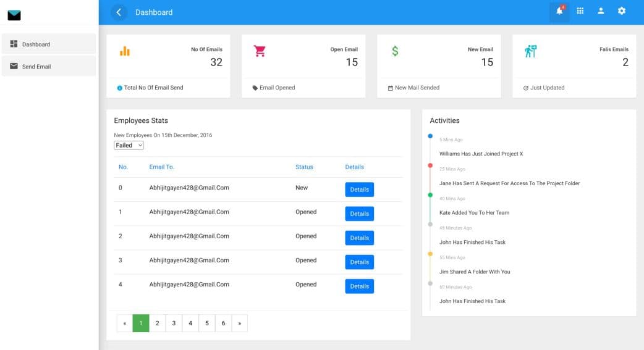Click the Falis Emails value 2
Image resolution: width=644 pixels, height=350 pixels.
(625, 62)
